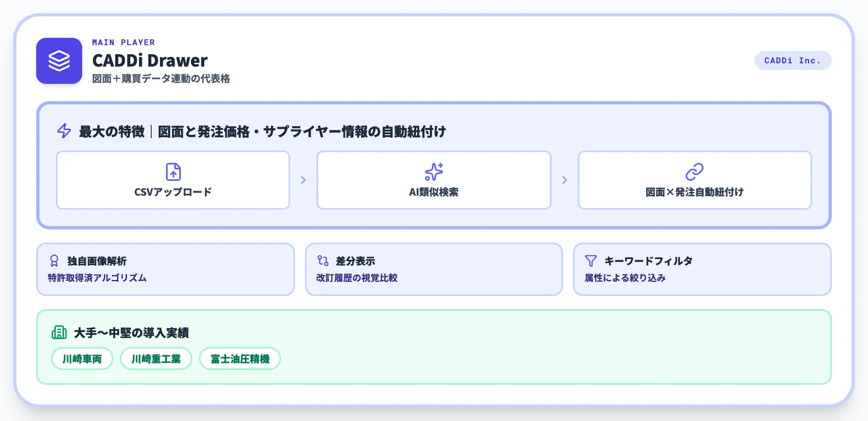This screenshot has width=868, height=421.
Task: Click the chevron arrow after CSVアップロード
Action: pyautogui.click(x=303, y=180)
